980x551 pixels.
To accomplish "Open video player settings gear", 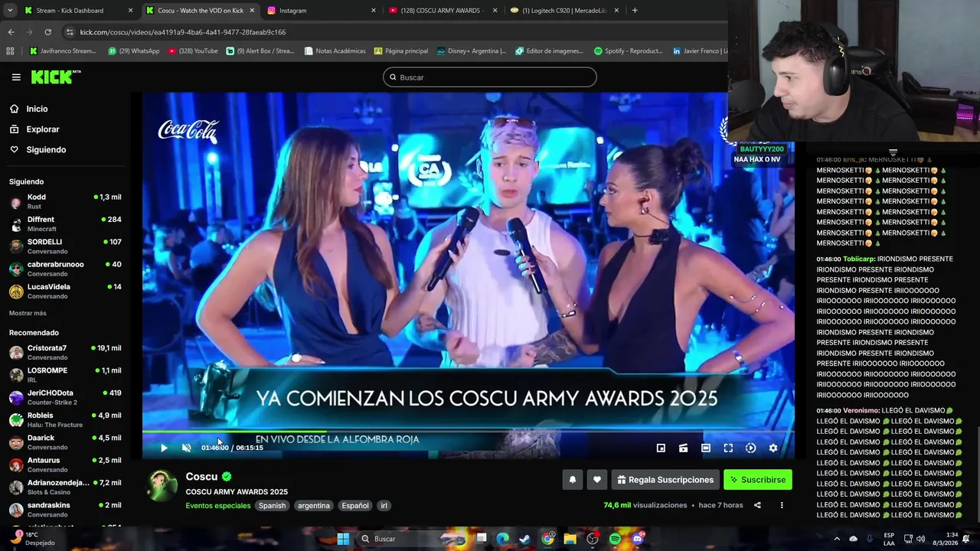I will (773, 448).
